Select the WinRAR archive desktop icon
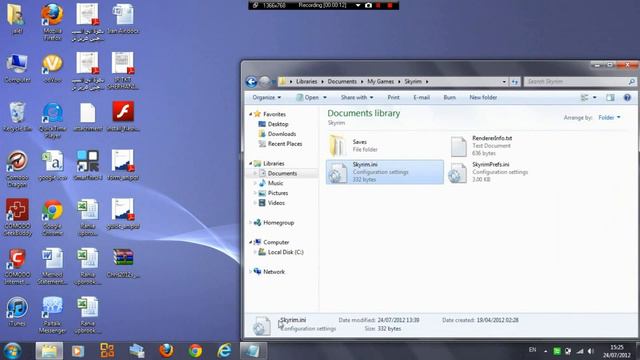This screenshot has height=360, width=640. pos(123,263)
